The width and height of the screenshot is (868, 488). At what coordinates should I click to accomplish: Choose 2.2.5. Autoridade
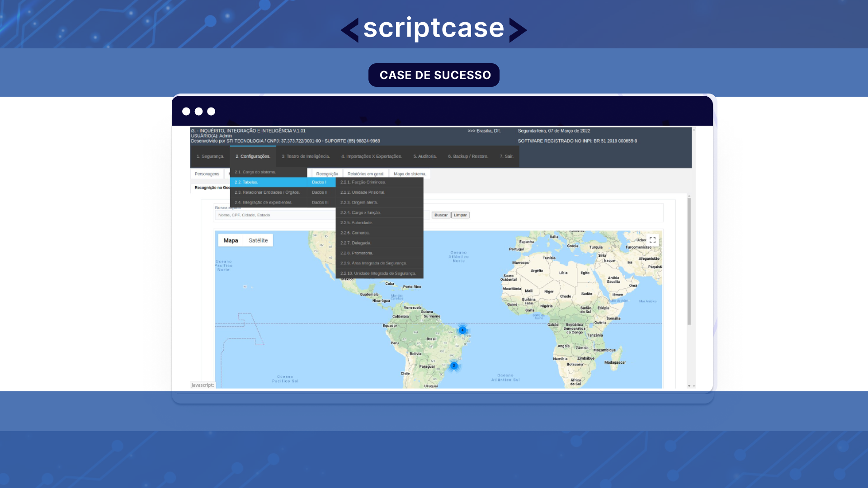379,223
